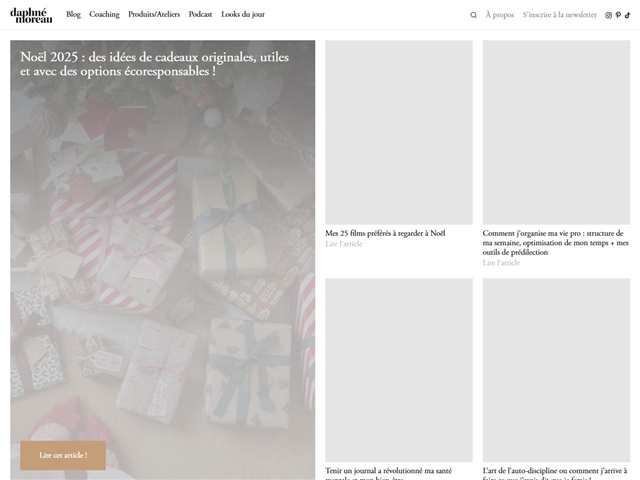Open the TikTok profile icon

[628, 15]
